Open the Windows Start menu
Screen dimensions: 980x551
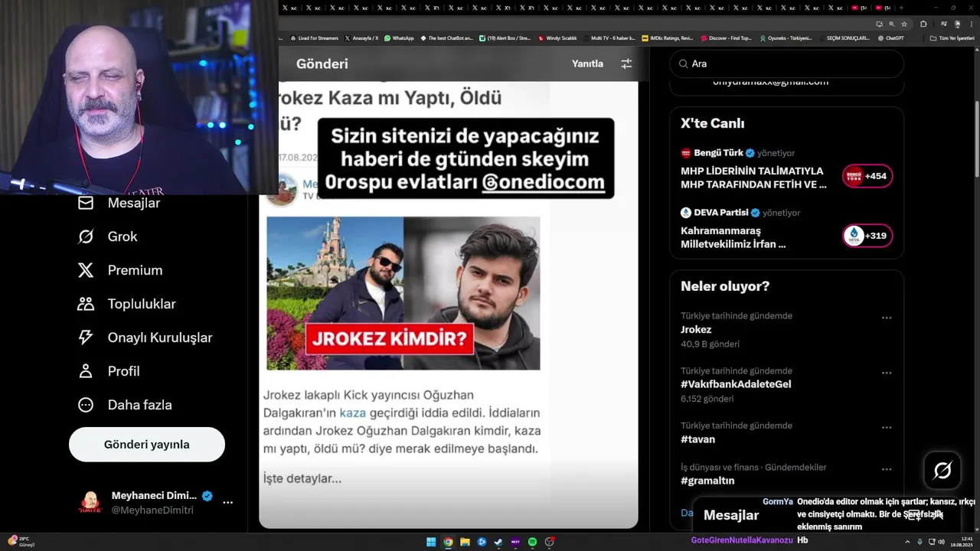(x=431, y=542)
